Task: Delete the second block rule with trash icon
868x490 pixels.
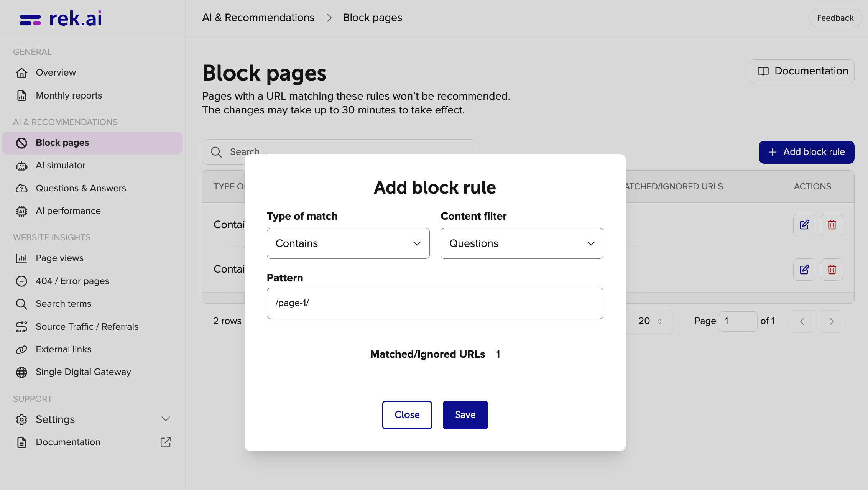Action: click(x=832, y=270)
